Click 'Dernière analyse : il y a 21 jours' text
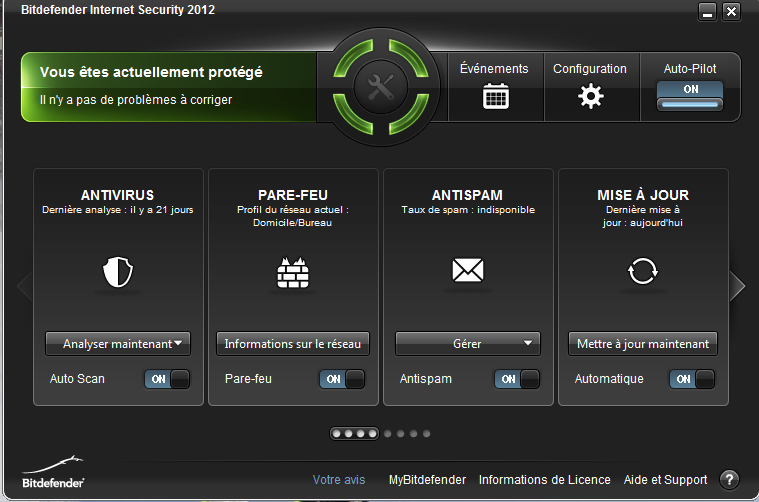The height and width of the screenshot is (502, 759). [118, 210]
